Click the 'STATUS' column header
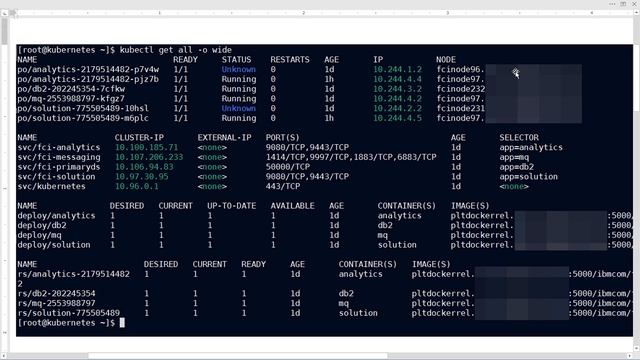The height and width of the screenshot is (360, 640). click(236, 60)
